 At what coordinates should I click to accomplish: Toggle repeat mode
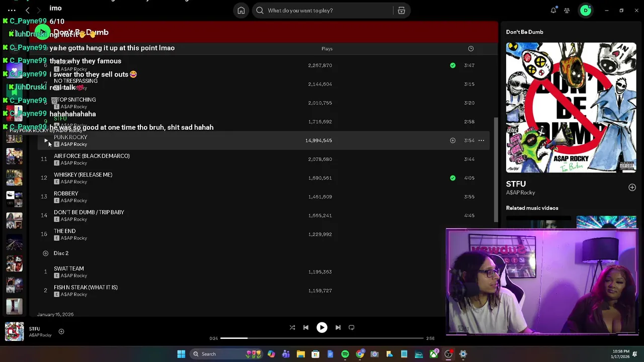click(352, 327)
